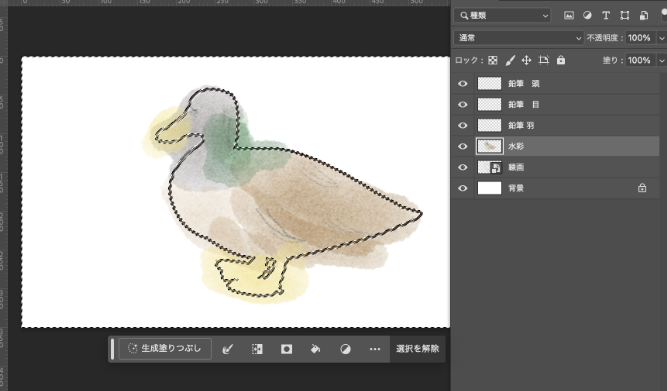Image resolution: width=667 pixels, height=391 pixels.
Task: Select the layer named 鉛筆 目
Action: point(524,105)
